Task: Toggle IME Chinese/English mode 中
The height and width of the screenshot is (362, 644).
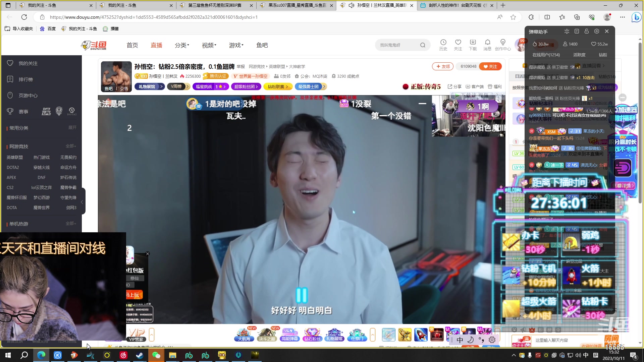Action: coord(460,340)
